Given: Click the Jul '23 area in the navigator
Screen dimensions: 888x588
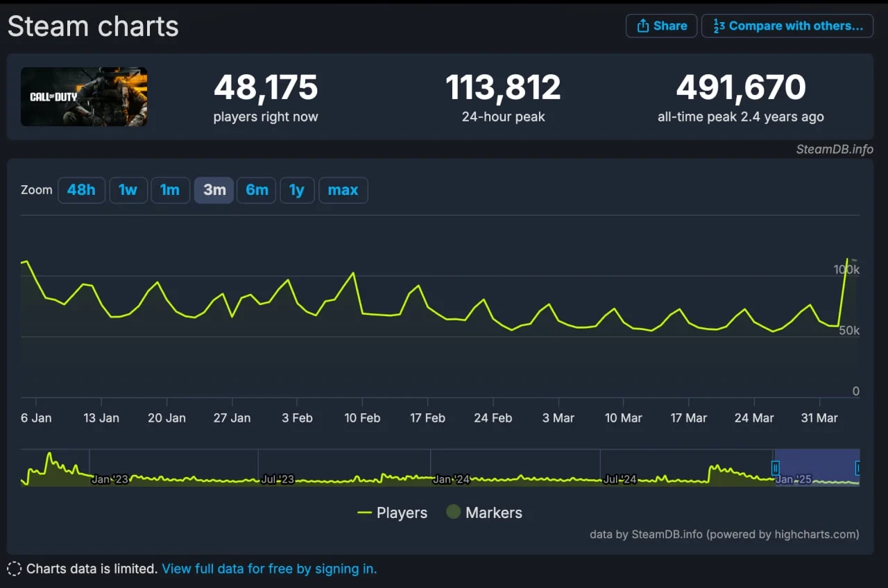Looking at the screenshot, I should [277, 479].
